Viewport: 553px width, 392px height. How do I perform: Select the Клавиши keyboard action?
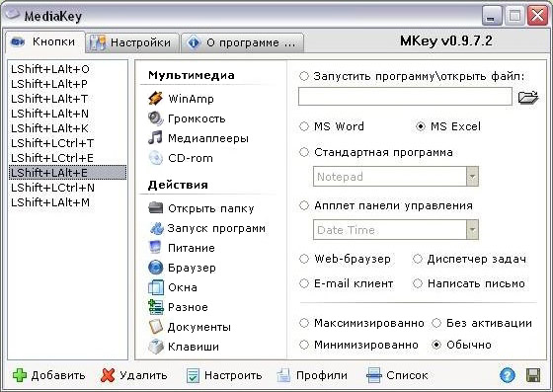point(184,347)
